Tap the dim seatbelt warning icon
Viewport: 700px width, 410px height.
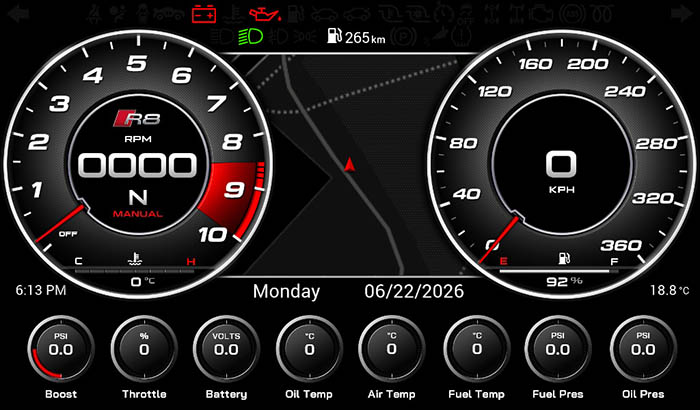pyautogui.click(x=96, y=14)
